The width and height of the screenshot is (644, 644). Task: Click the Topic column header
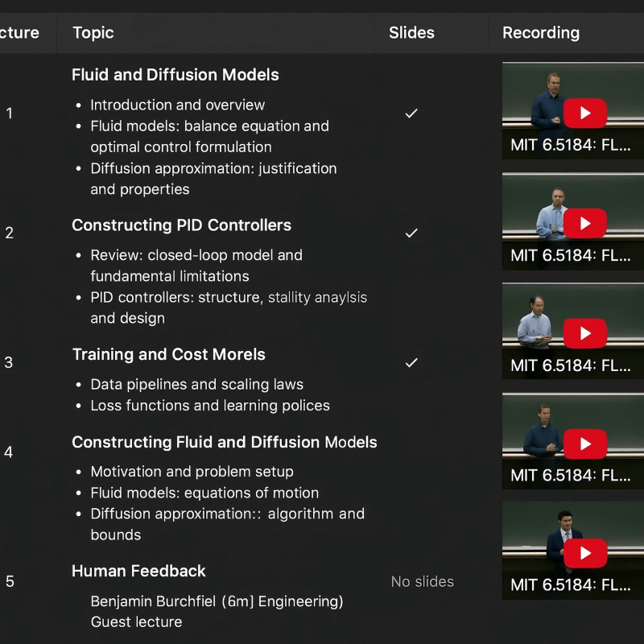pyautogui.click(x=93, y=33)
